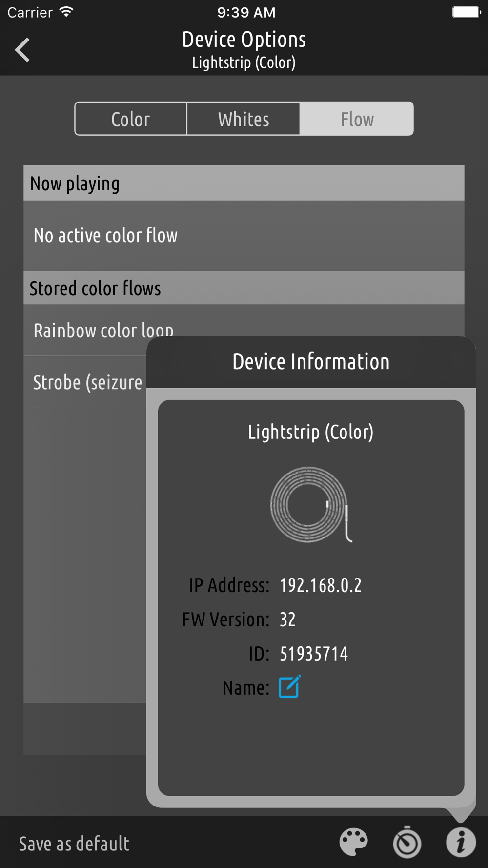Image resolution: width=488 pixels, height=868 pixels.
Task: Tap the device ID 51935714
Action: point(314,654)
